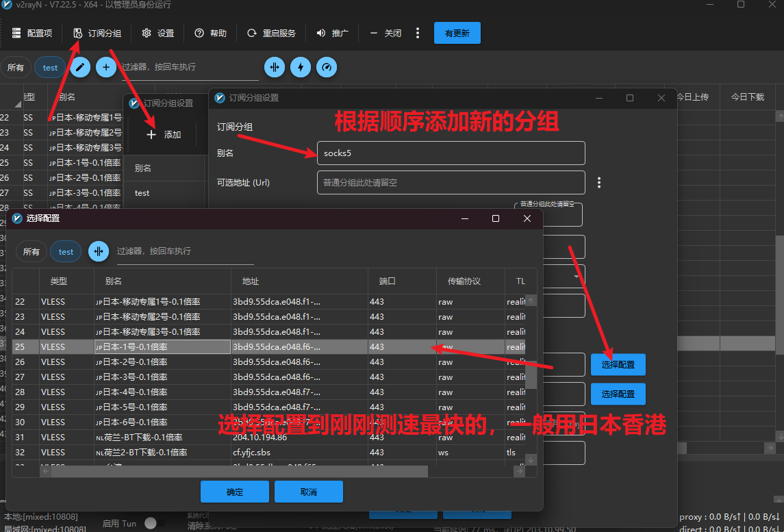Screen dimensions: 784x532
Task: Click the 今日上传 column header in main window
Action: pos(692,97)
